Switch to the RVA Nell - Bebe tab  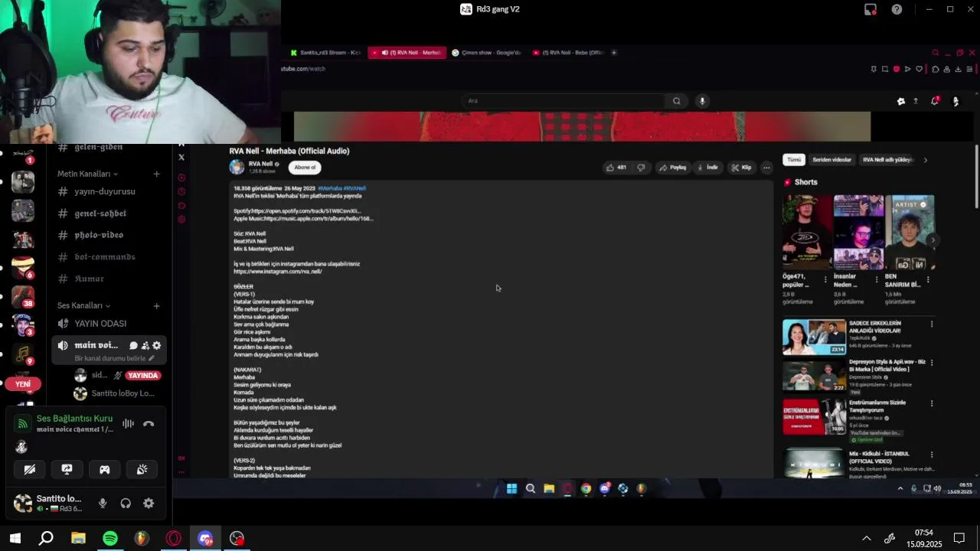[568, 53]
